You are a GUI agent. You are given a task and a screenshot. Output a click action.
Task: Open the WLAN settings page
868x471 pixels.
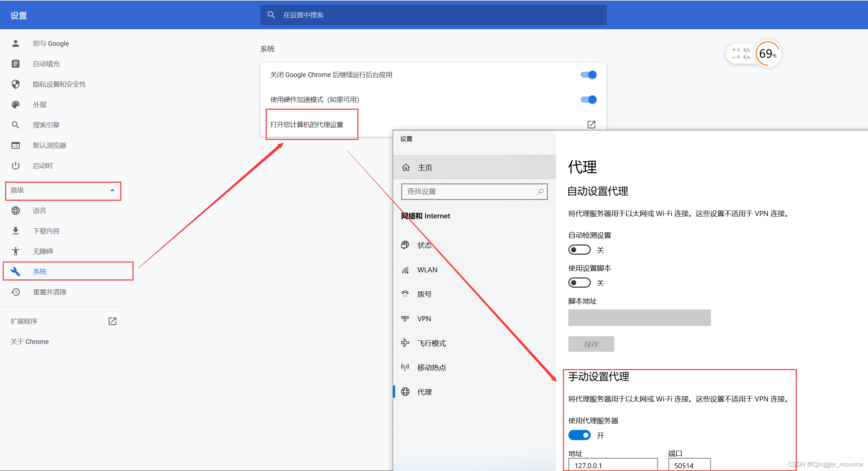point(427,270)
